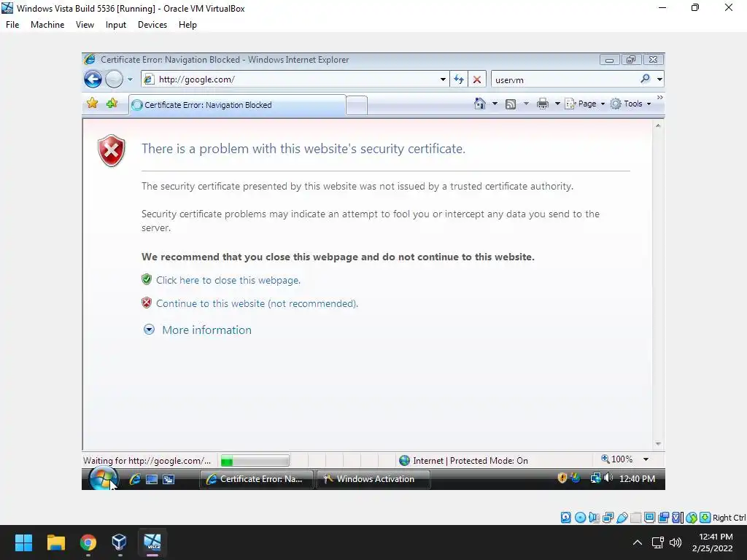Expand the address bar URL history dropdown

click(x=443, y=79)
